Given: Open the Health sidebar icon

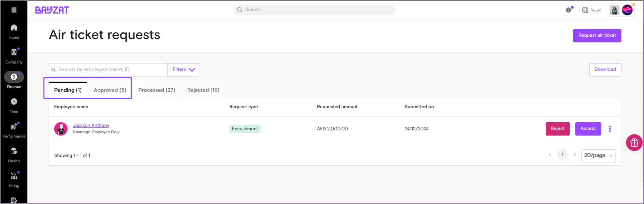Looking at the screenshot, I should [14, 151].
